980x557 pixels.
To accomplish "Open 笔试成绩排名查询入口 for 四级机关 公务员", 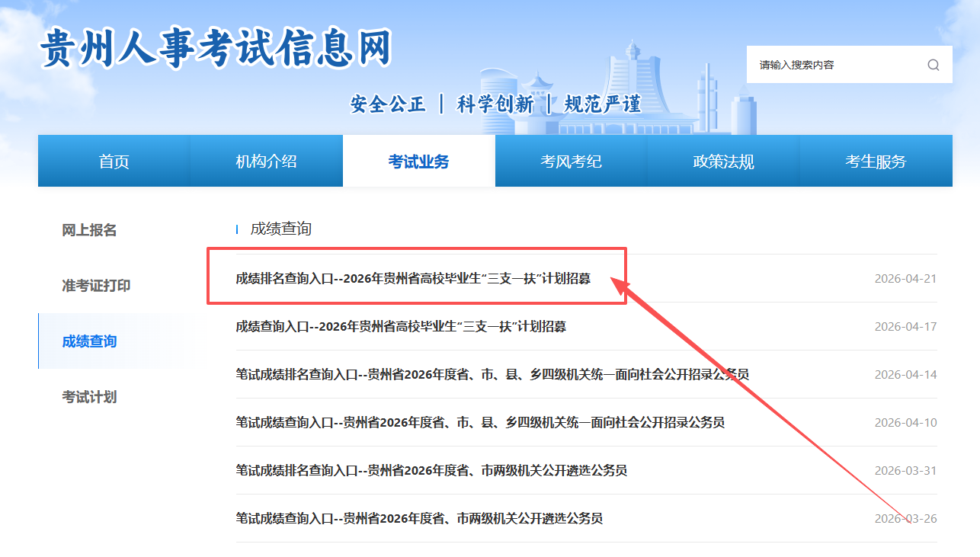I will 492,375.
